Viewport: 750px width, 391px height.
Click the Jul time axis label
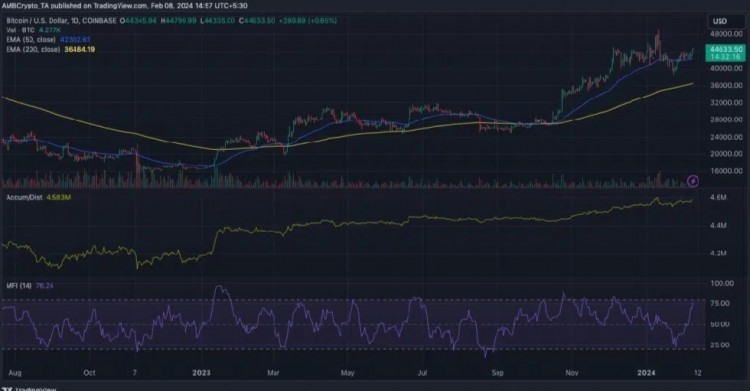tap(422, 373)
